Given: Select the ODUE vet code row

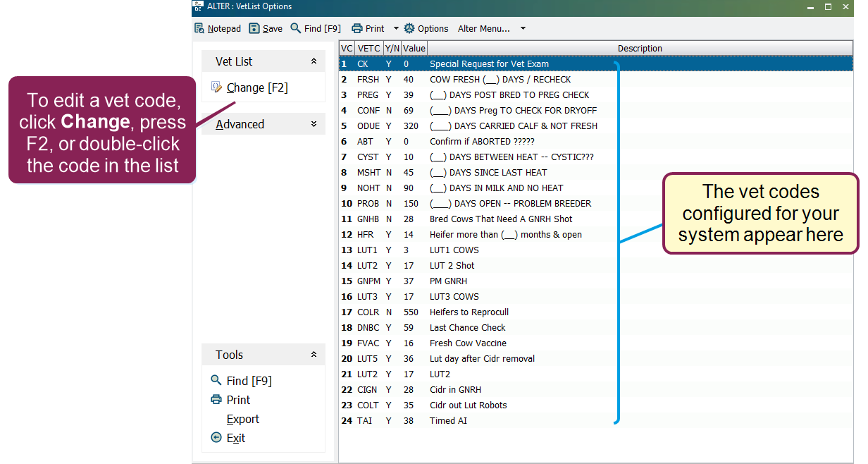Looking at the screenshot, I should [x=595, y=126].
